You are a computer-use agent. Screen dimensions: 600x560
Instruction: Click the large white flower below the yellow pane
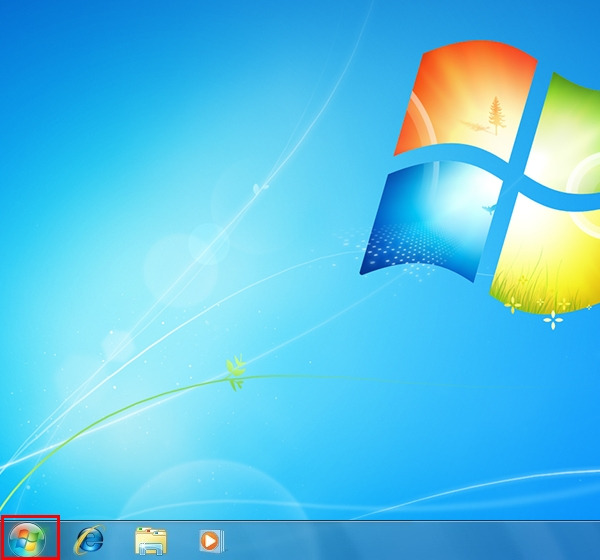click(552, 319)
